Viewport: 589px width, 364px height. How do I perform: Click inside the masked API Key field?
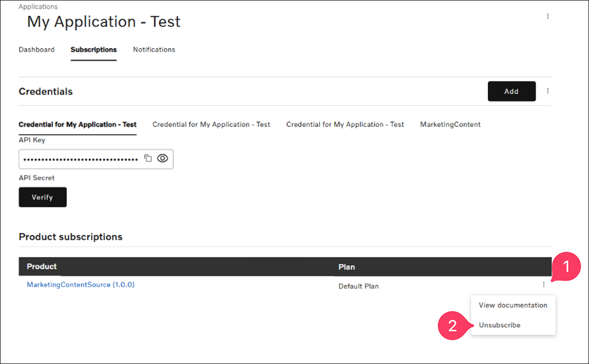[81, 159]
